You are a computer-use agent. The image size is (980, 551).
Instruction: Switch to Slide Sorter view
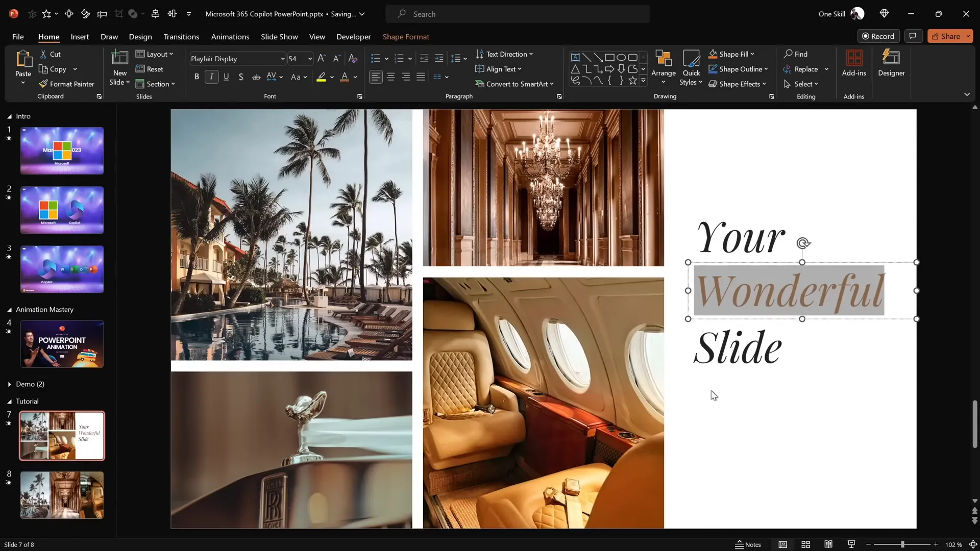(806, 544)
